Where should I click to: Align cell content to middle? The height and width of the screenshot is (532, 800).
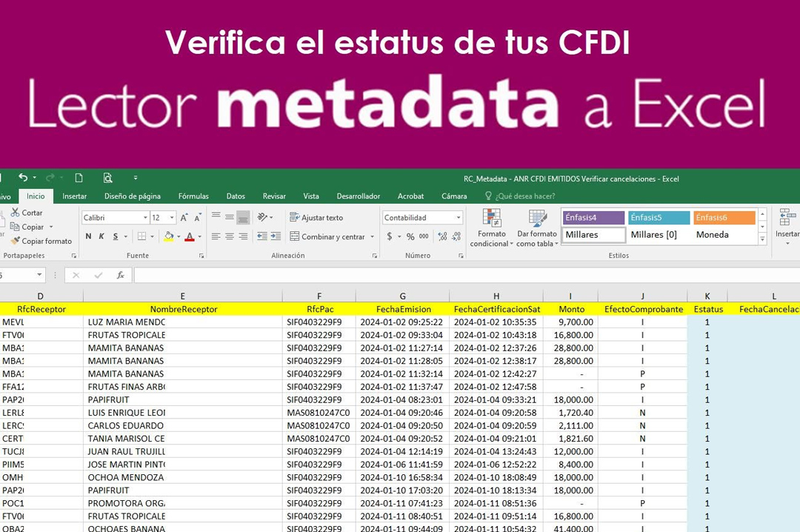(x=230, y=217)
